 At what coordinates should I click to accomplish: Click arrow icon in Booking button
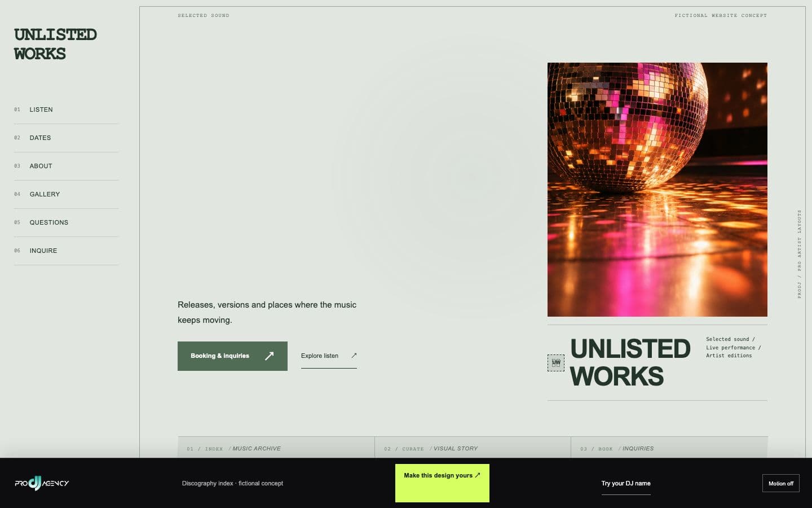point(269,356)
